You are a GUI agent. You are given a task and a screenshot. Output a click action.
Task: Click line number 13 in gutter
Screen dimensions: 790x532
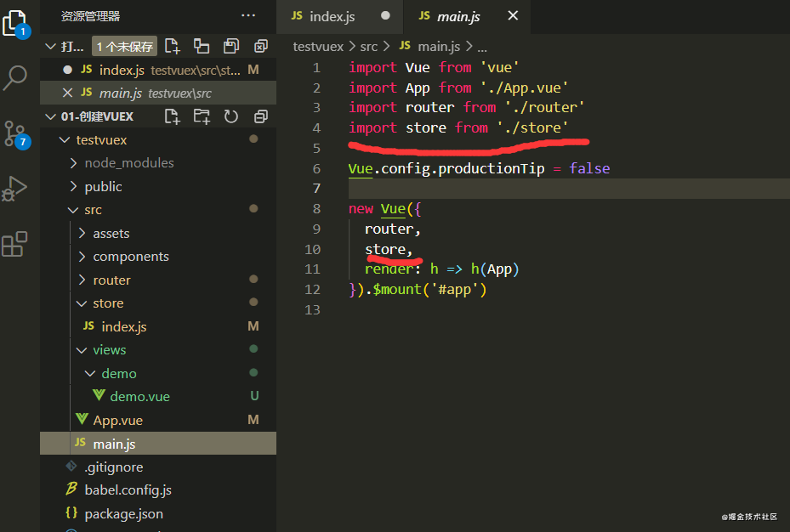[312, 309]
